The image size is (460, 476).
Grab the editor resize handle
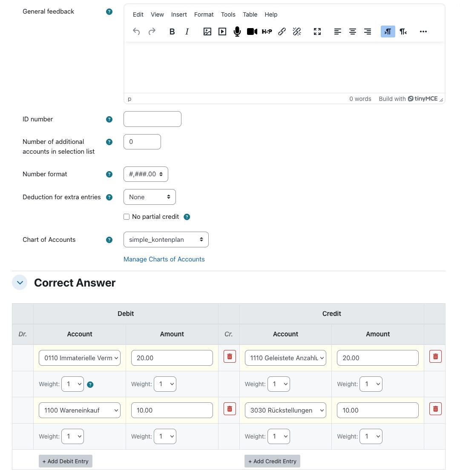click(441, 100)
